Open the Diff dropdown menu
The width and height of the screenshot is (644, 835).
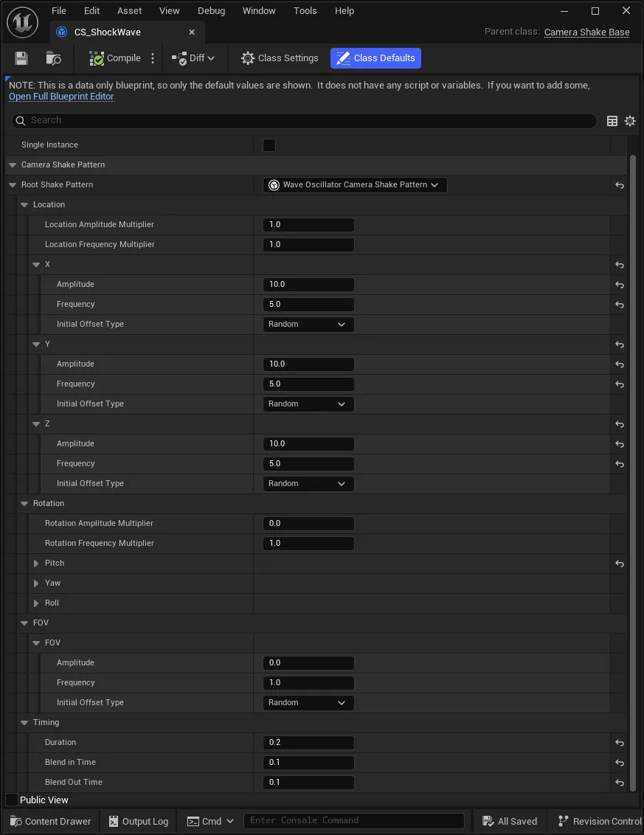coord(193,58)
